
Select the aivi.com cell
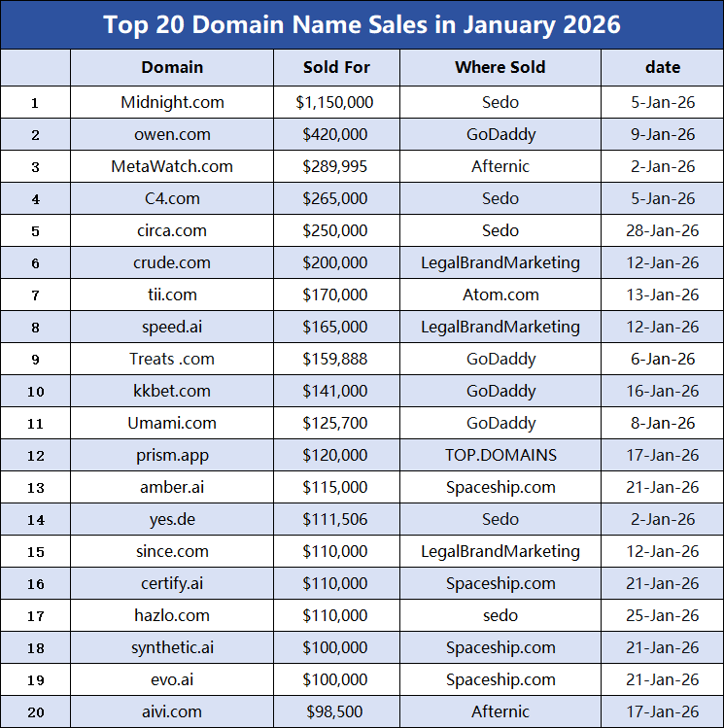tap(172, 711)
